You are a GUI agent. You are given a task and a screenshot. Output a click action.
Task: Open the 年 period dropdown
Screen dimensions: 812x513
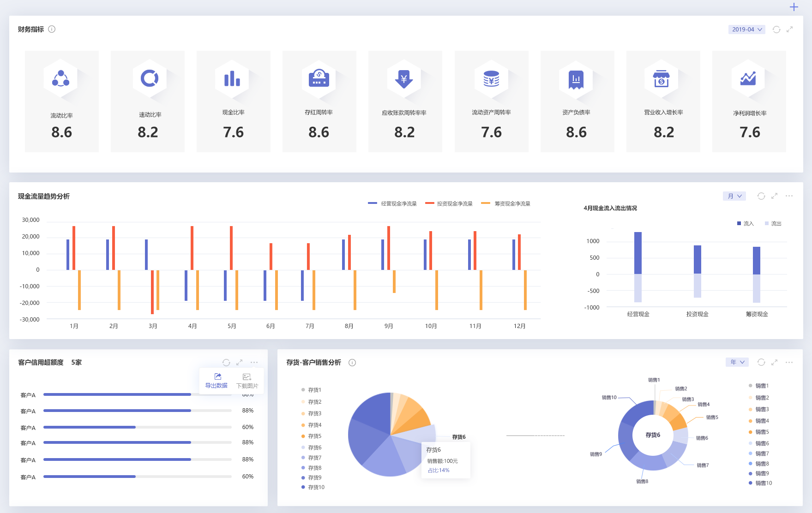737,363
